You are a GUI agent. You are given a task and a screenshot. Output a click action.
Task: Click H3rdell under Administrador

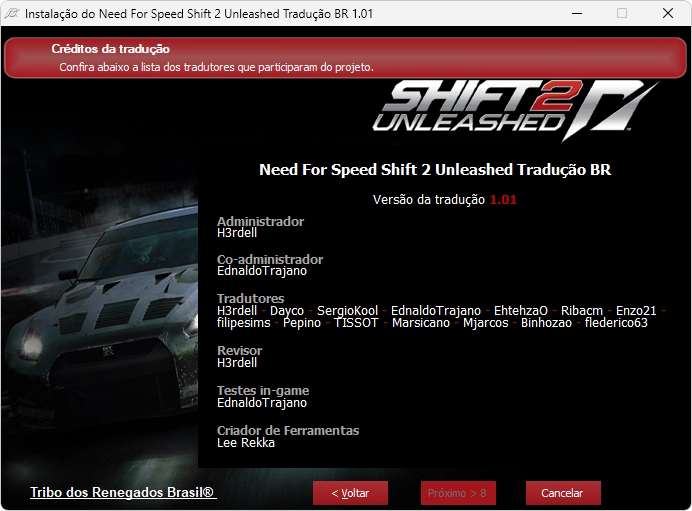click(x=237, y=233)
